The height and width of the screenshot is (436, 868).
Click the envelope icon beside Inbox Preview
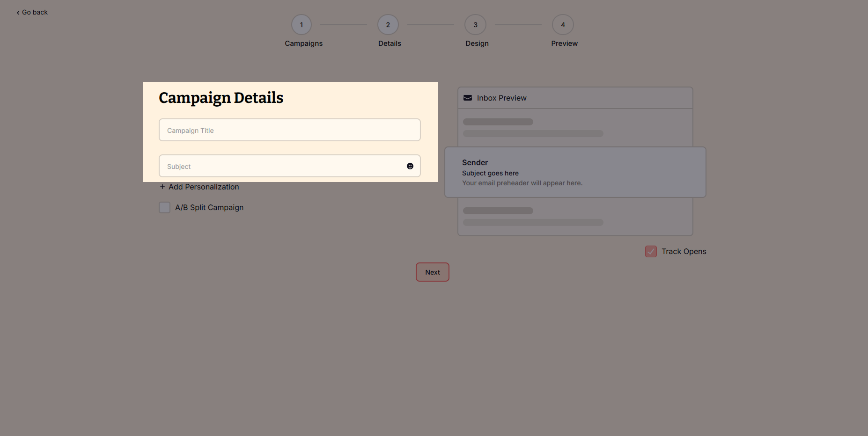point(467,98)
